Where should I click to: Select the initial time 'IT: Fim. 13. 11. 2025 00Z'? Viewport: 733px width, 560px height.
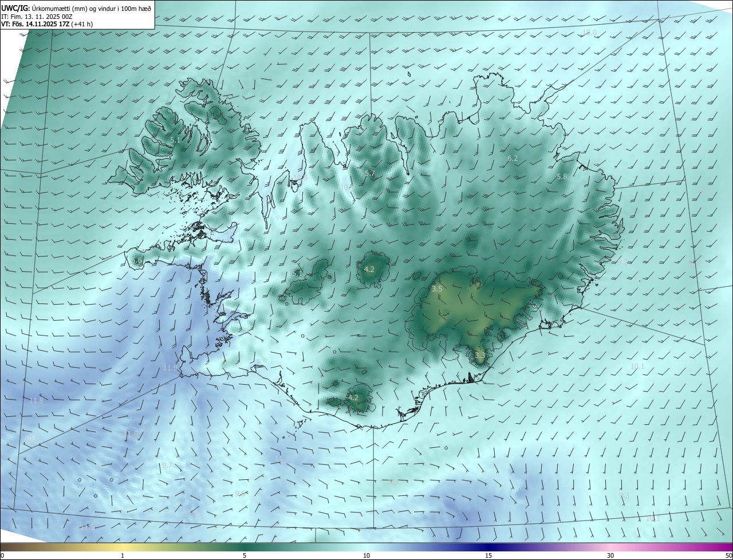[36, 17]
